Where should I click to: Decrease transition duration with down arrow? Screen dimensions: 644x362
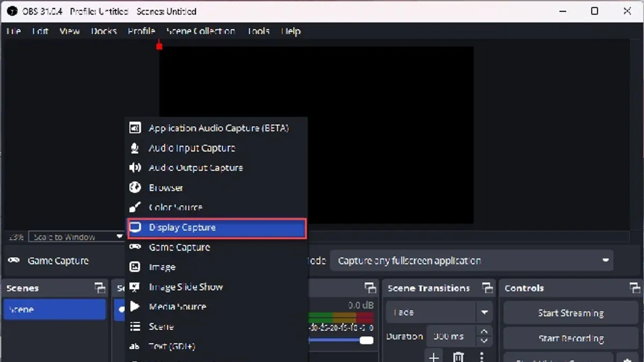click(x=484, y=342)
